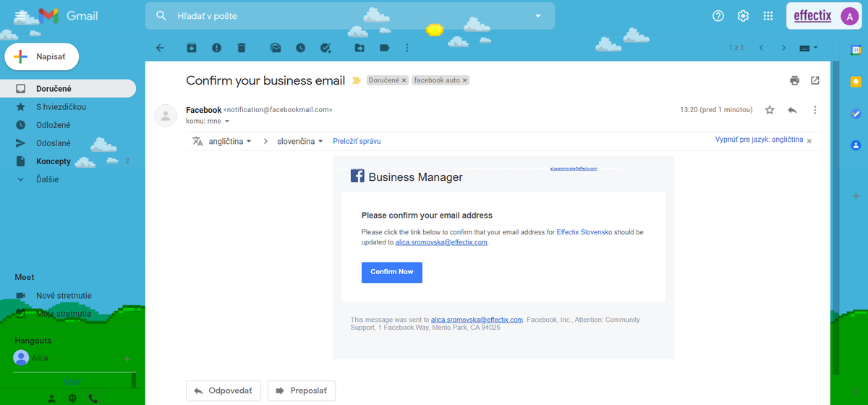The width and height of the screenshot is (868, 405).
Task: Change source language angličtina dropdown
Action: click(230, 141)
